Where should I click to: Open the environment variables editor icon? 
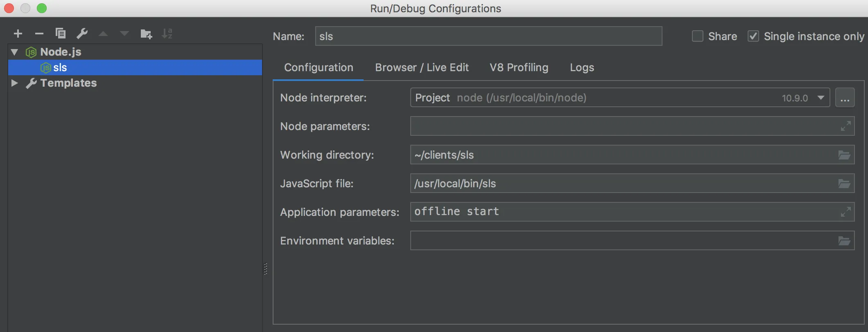pos(844,241)
